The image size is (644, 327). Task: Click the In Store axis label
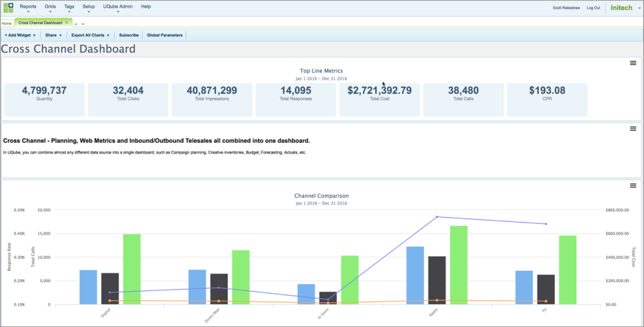323,315
